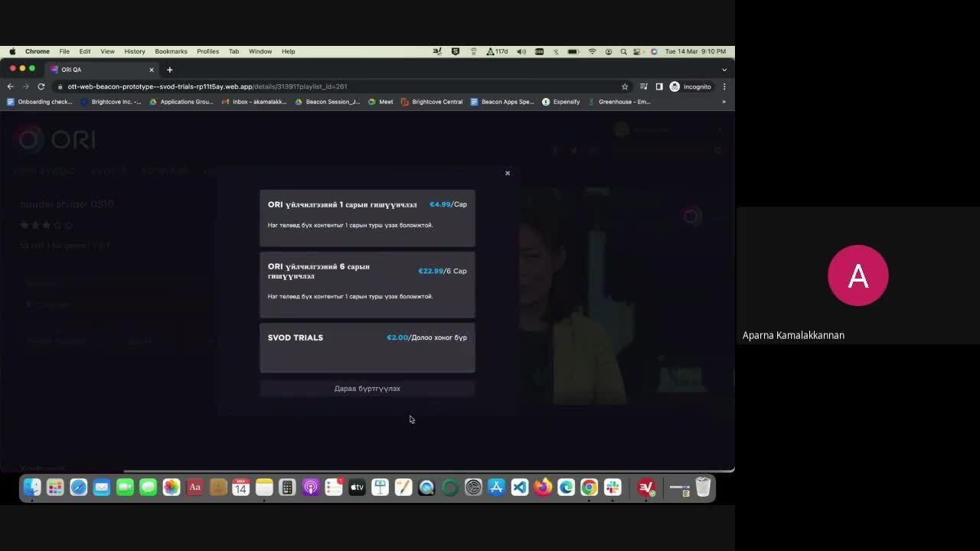Open the Help menu
980x551 pixels.
point(288,51)
